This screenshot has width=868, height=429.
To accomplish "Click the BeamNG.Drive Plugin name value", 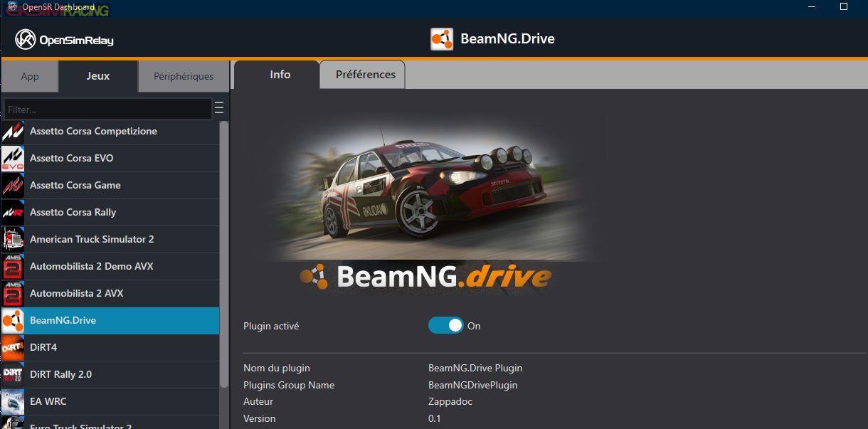I will (x=475, y=368).
